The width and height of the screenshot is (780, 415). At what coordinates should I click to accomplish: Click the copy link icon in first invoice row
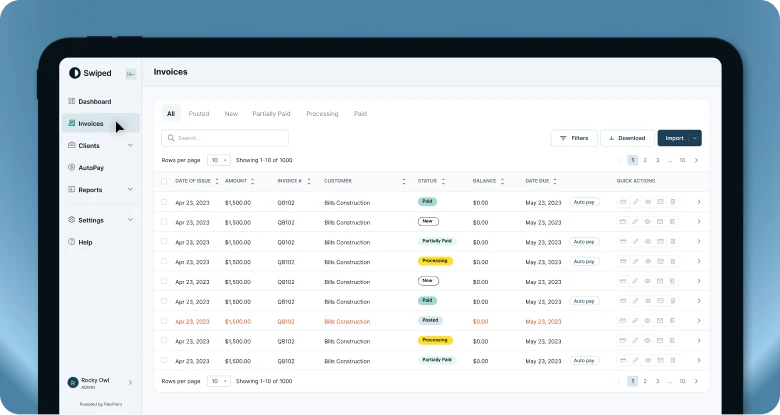(635, 202)
